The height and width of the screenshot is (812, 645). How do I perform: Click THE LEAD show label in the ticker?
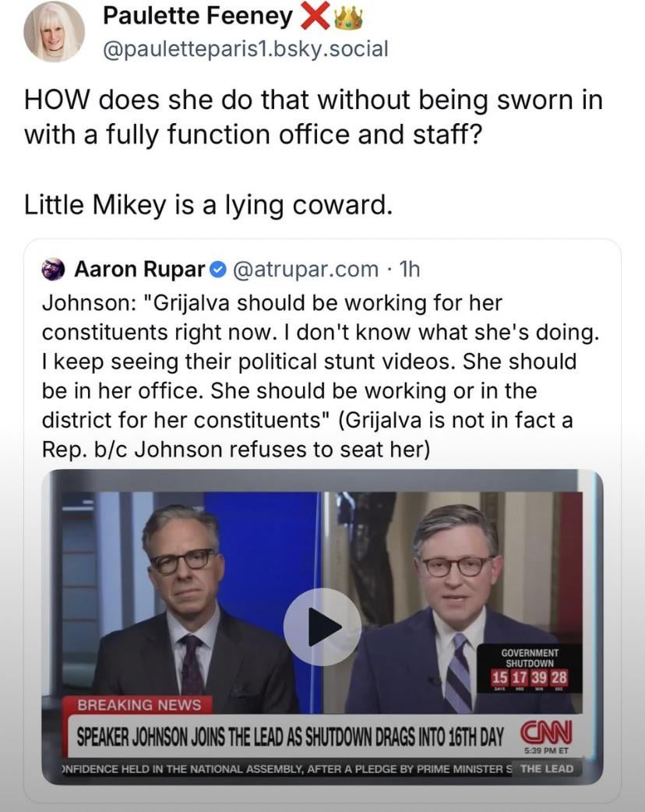[x=547, y=768]
